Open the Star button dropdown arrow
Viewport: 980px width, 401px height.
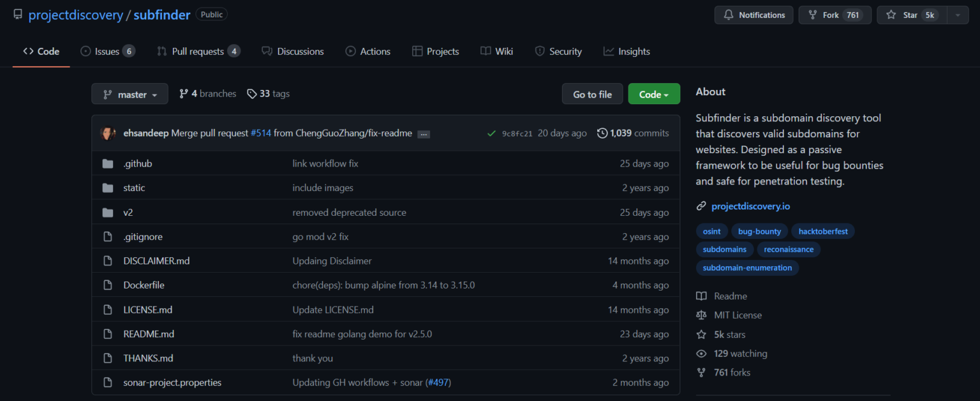(956, 15)
